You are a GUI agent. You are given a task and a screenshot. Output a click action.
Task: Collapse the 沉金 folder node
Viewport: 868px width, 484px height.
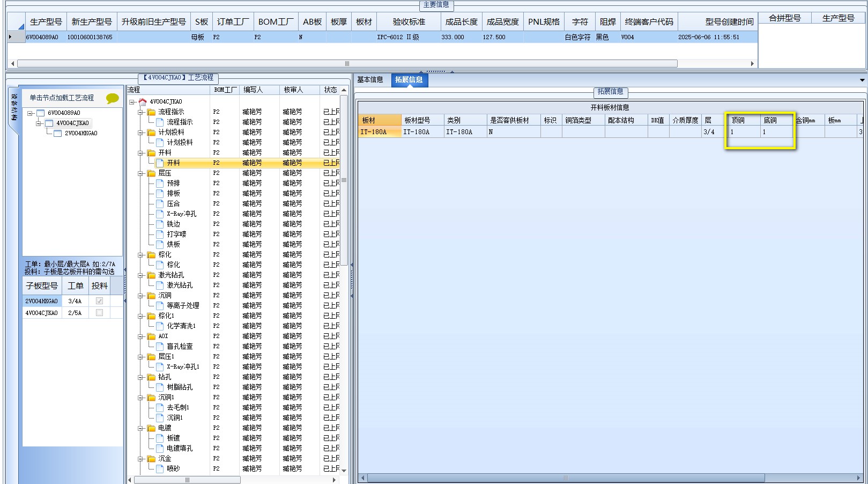pos(140,459)
